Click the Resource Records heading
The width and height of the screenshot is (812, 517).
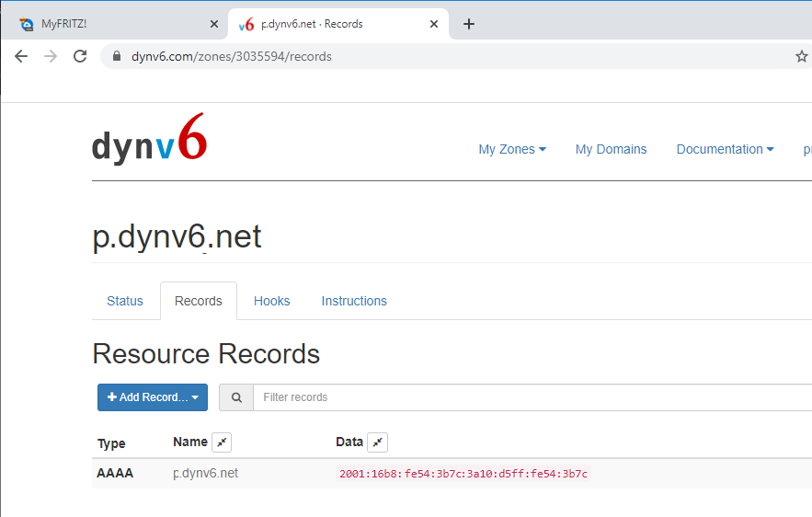206,354
